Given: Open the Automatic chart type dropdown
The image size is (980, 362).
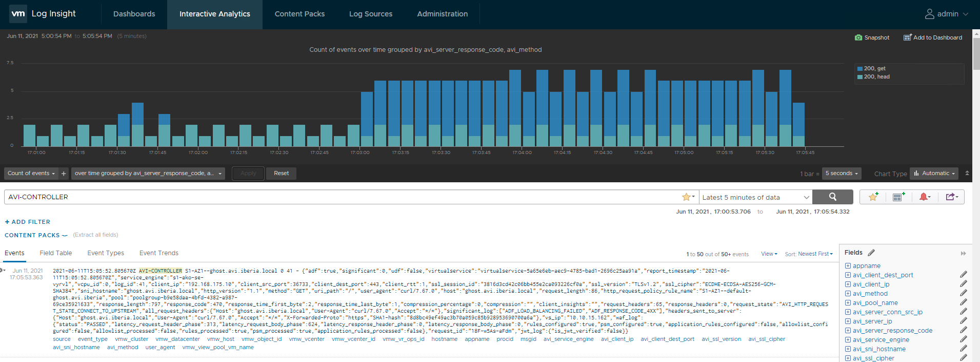Looking at the screenshot, I should pos(934,174).
